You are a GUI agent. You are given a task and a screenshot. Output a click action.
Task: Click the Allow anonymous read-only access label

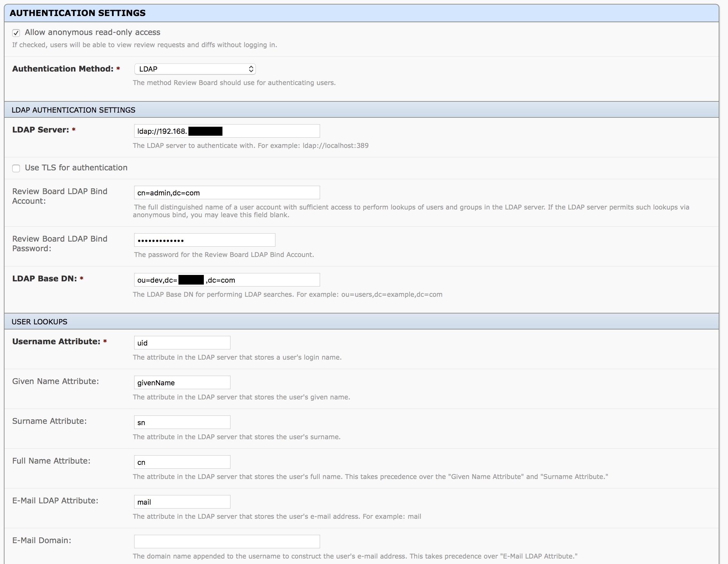tap(93, 32)
